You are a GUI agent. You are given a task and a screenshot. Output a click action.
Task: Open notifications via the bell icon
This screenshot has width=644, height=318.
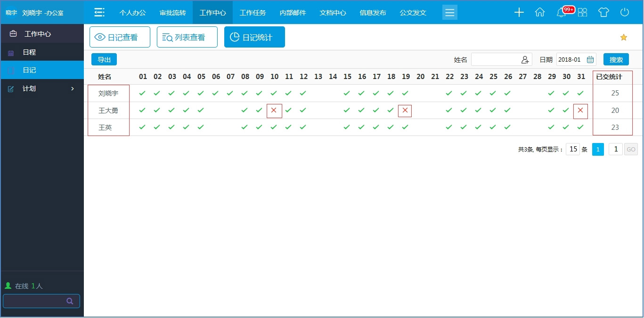[561, 13]
